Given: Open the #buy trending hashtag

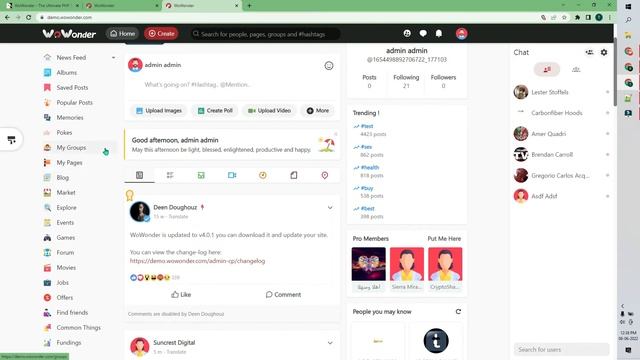Looking at the screenshot, I should 367,188.
